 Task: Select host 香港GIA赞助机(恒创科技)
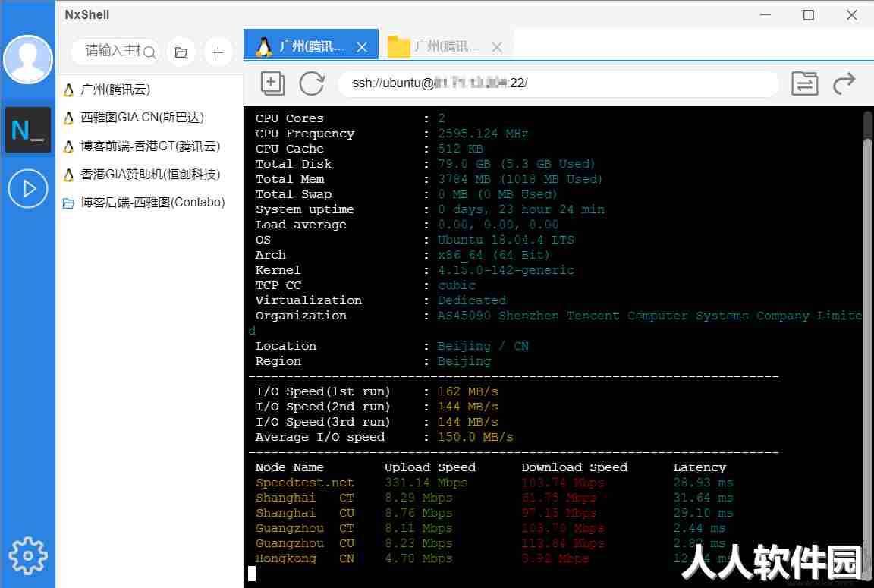[x=150, y=175]
